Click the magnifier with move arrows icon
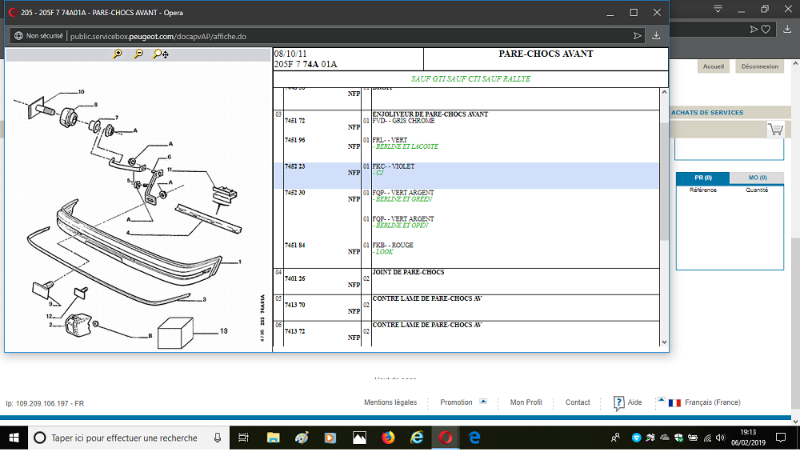The image size is (800, 468). pos(161,54)
